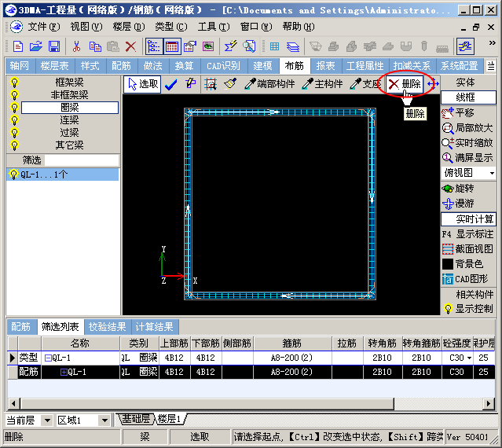The height and width of the screenshot is (448, 502).
Task: Click the 背景色 black color swatch
Action: coord(448,264)
